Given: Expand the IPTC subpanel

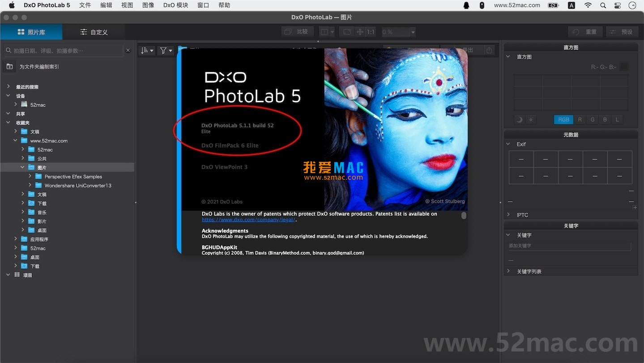Looking at the screenshot, I should tap(508, 215).
